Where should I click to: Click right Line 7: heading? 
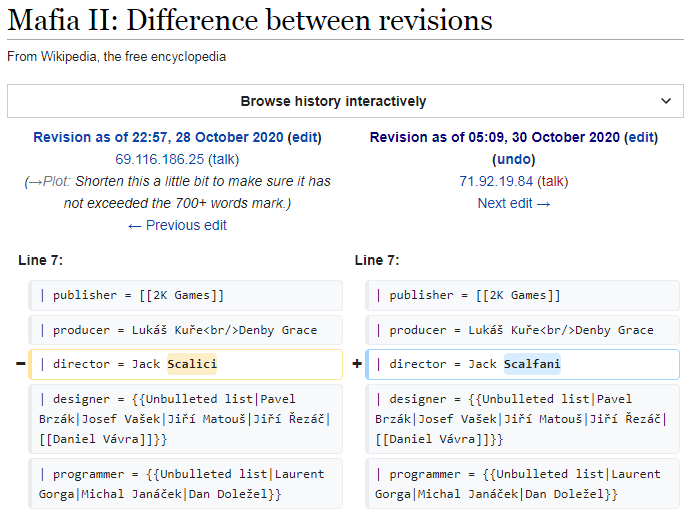377,260
